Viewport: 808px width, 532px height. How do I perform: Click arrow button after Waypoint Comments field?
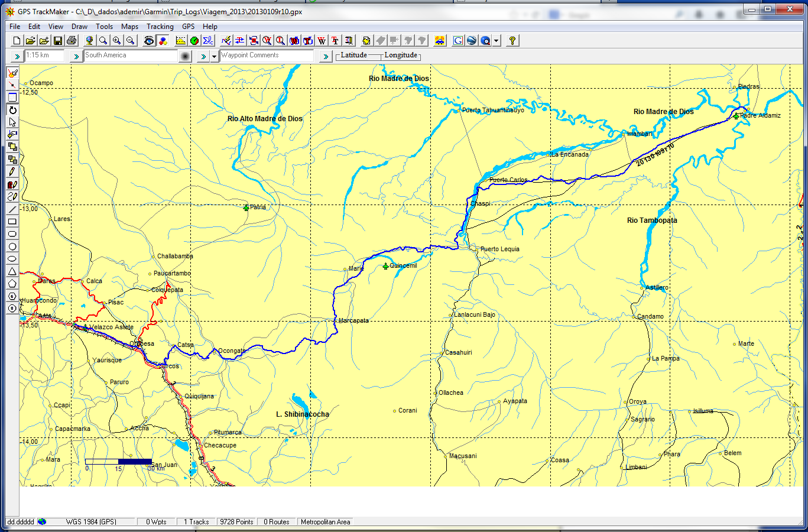pyautogui.click(x=325, y=56)
